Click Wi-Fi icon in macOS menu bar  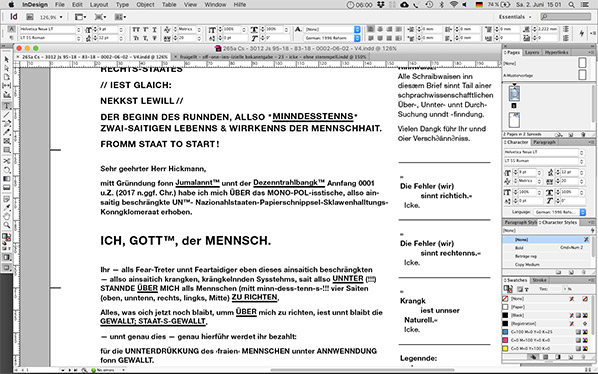click(x=454, y=5)
